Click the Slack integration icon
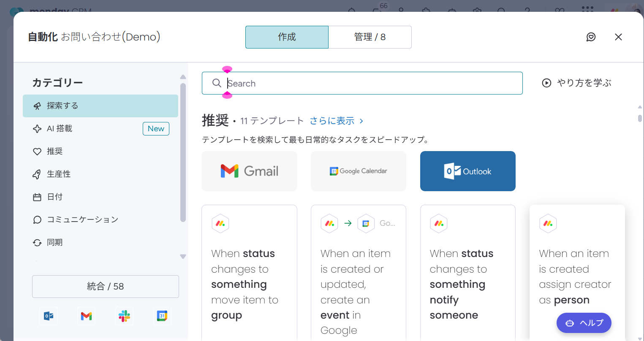 [124, 316]
